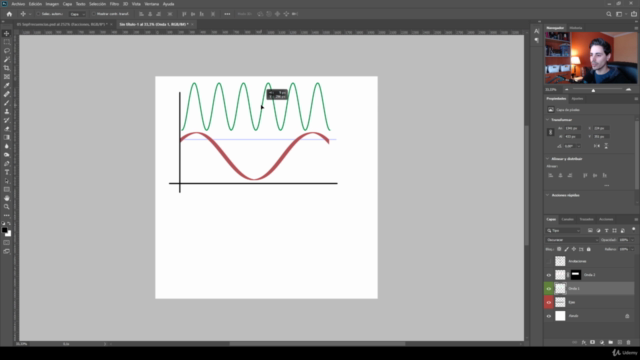Select the Lasso tool
640x360 pixels.
[x=7, y=51]
